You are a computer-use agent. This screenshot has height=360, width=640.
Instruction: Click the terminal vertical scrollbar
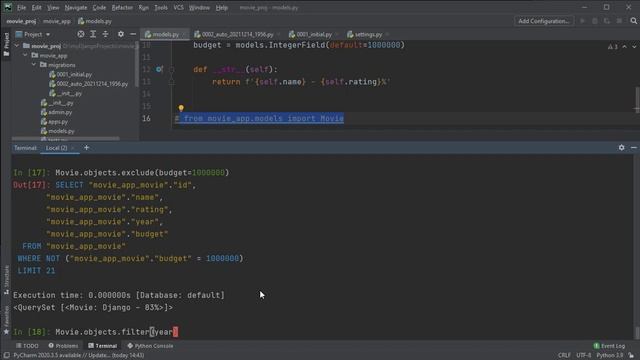tap(637, 332)
